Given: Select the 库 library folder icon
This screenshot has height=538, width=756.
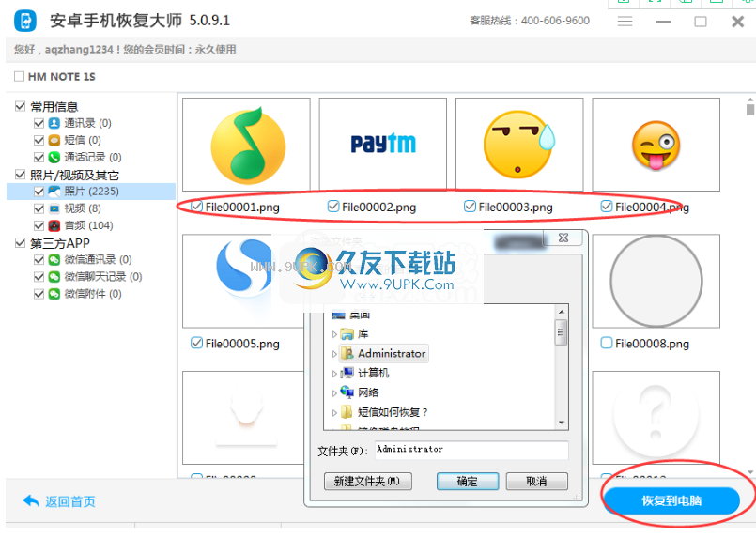Looking at the screenshot, I should pyautogui.click(x=347, y=333).
